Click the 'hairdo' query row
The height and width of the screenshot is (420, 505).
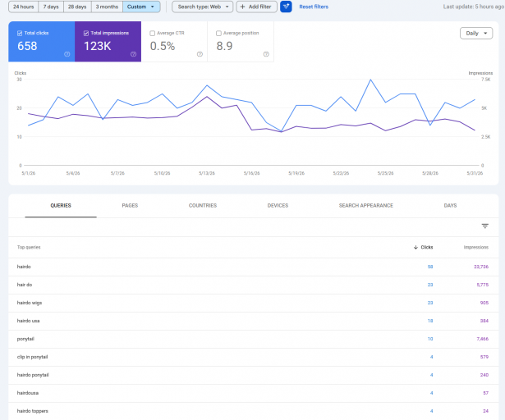[x=253, y=267]
